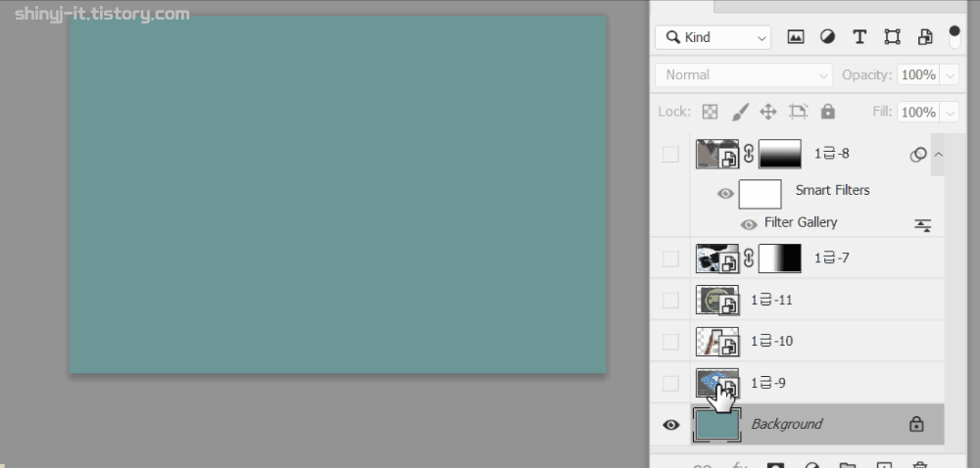Image resolution: width=980 pixels, height=468 pixels.
Task: Click link icon on layer 1글-7
Action: click(x=749, y=258)
